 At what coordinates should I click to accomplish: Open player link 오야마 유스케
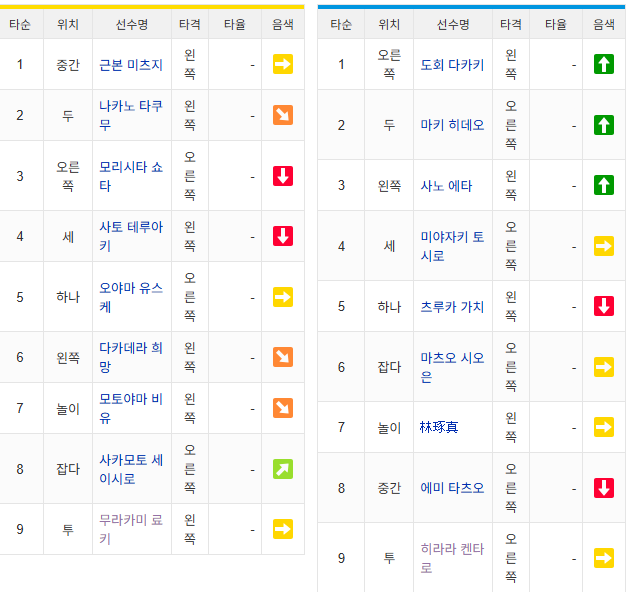pos(131,297)
